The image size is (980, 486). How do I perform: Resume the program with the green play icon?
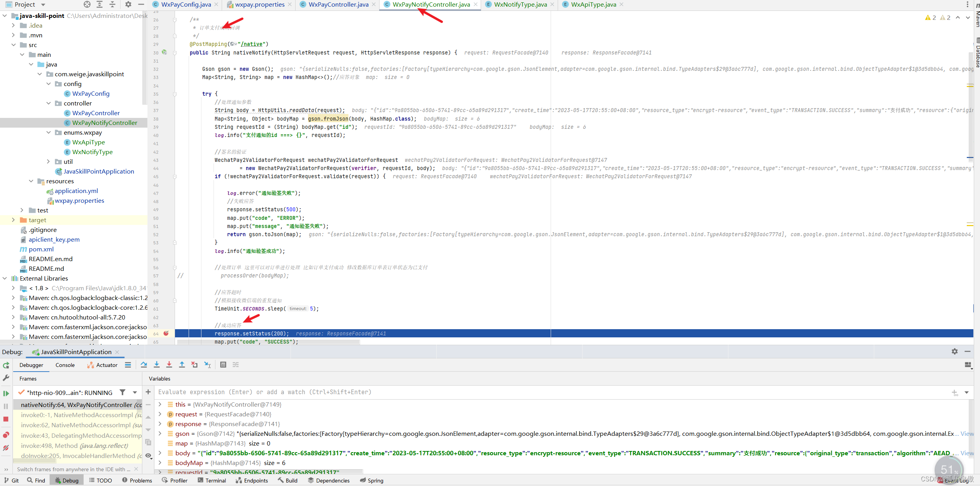pos(6,393)
